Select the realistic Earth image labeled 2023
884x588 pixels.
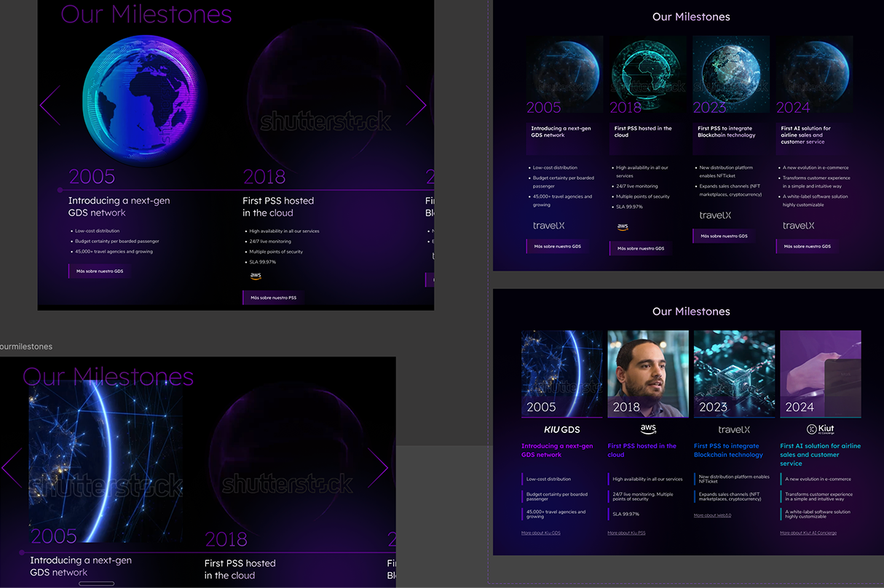pyautogui.click(x=731, y=74)
